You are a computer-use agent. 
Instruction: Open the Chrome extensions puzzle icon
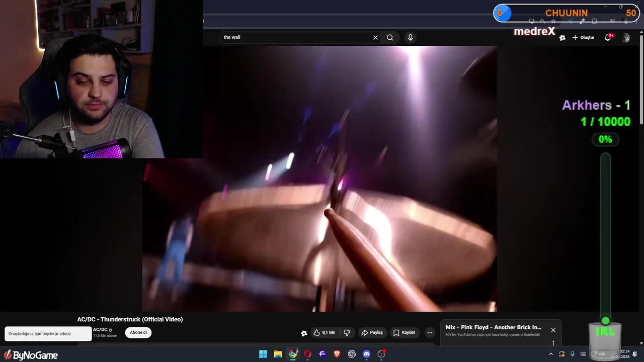(x=594, y=21)
